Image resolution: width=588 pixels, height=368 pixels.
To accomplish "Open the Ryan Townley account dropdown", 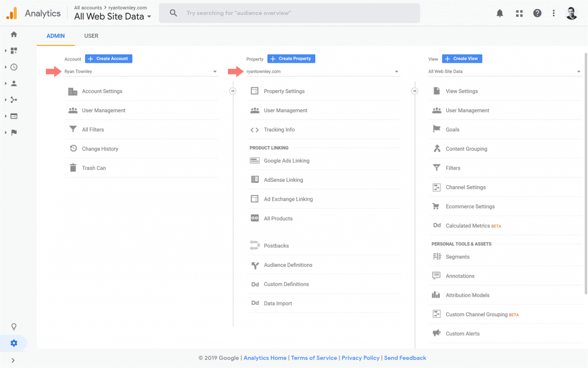I will 141,71.
